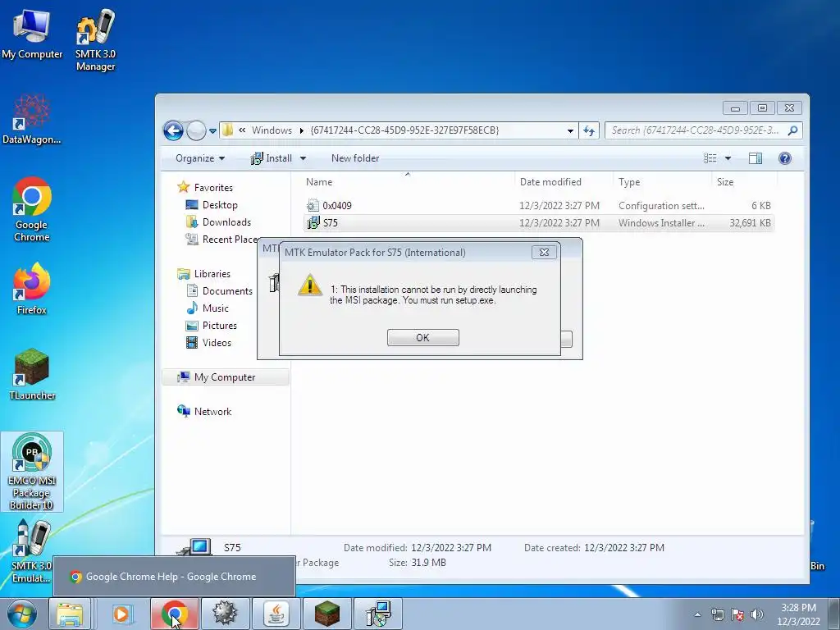This screenshot has height=630, width=840.
Task: Click the Change your view icon
Action: coord(710,158)
